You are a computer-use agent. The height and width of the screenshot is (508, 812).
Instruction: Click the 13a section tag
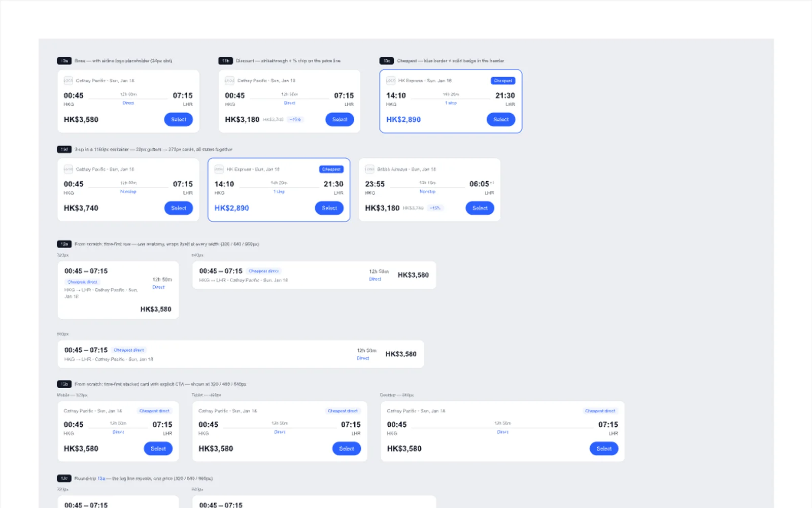point(64,61)
